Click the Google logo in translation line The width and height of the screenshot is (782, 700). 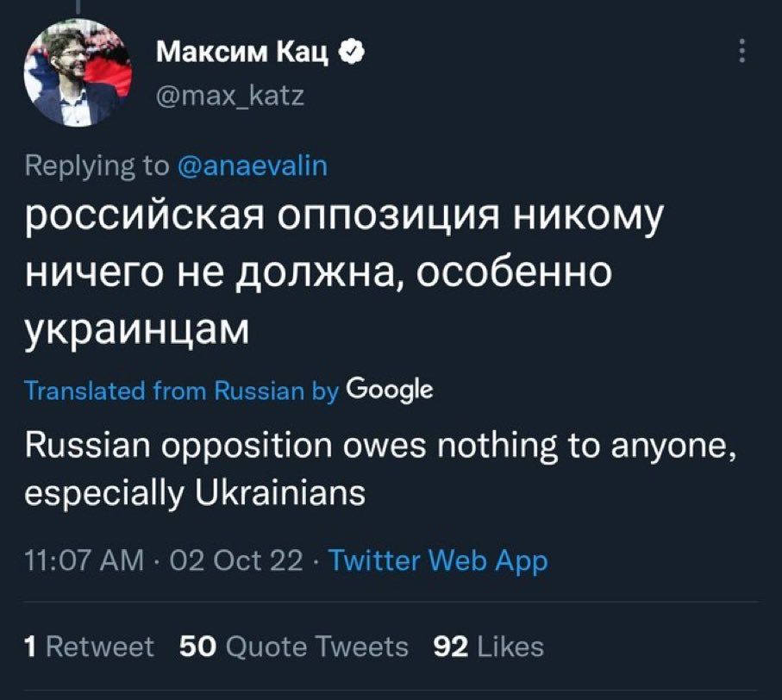click(x=388, y=391)
